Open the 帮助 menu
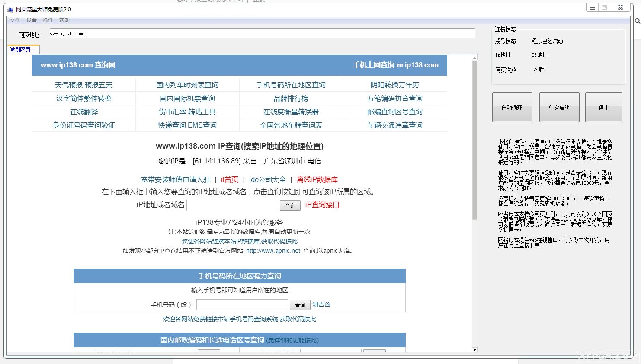 pos(64,20)
